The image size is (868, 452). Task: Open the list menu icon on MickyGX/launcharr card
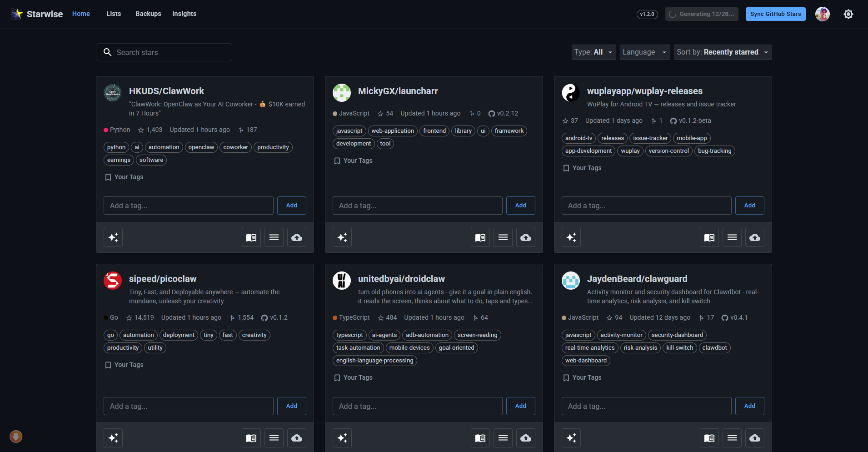pyautogui.click(x=503, y=237)
